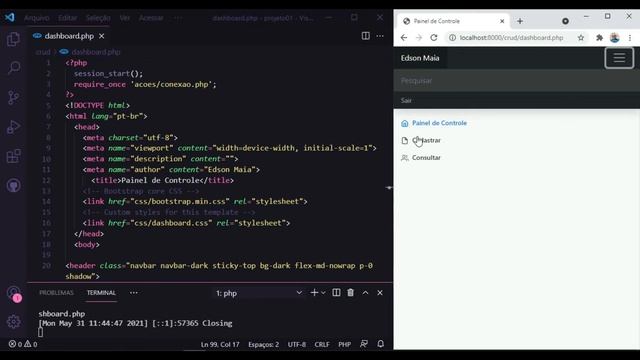Open editor More Actions ellipsis
640x360 pixels.
pyautogui.click(x=380, y=36)
